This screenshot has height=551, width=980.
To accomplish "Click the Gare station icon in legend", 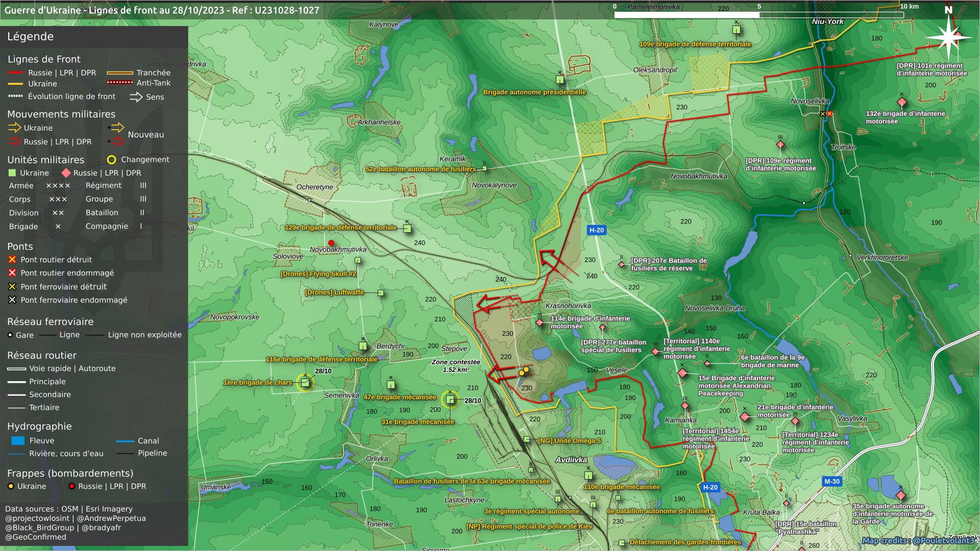I will point(10,335).
